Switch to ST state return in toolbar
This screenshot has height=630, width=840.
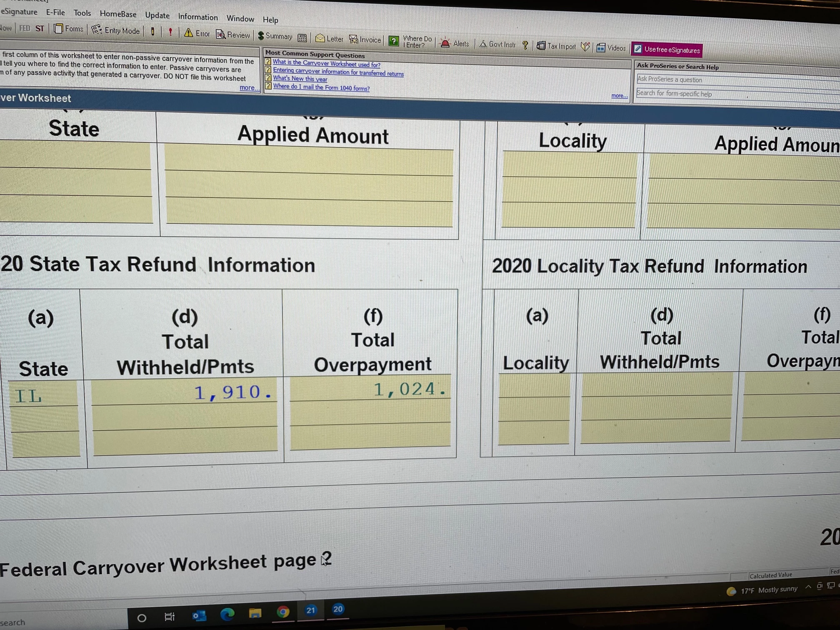pos(40,28)
